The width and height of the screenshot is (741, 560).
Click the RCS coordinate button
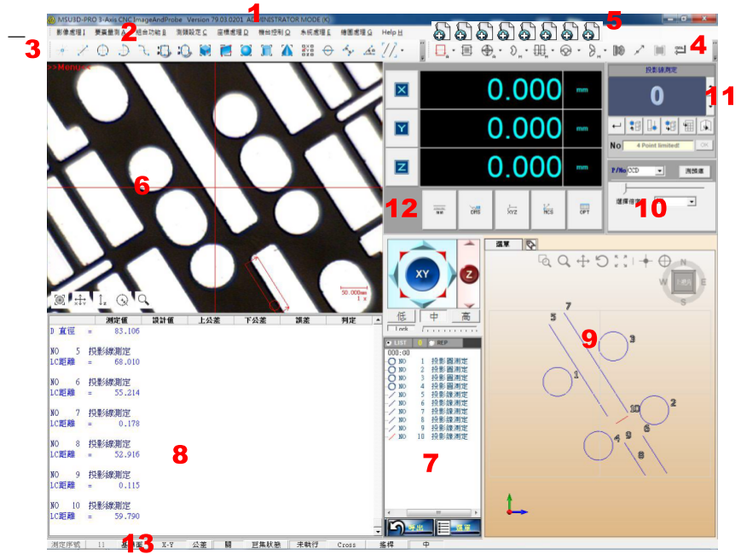(x=548, y=210)
